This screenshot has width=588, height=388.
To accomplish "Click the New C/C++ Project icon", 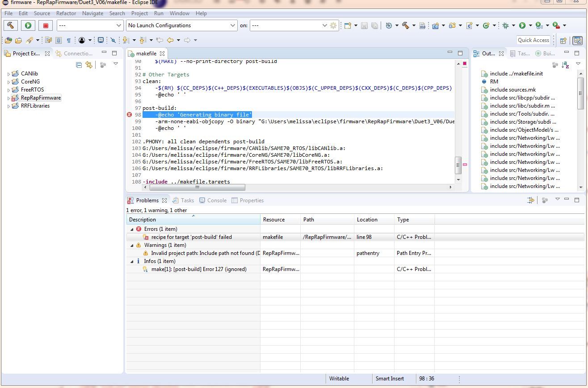I will point(435,25).
